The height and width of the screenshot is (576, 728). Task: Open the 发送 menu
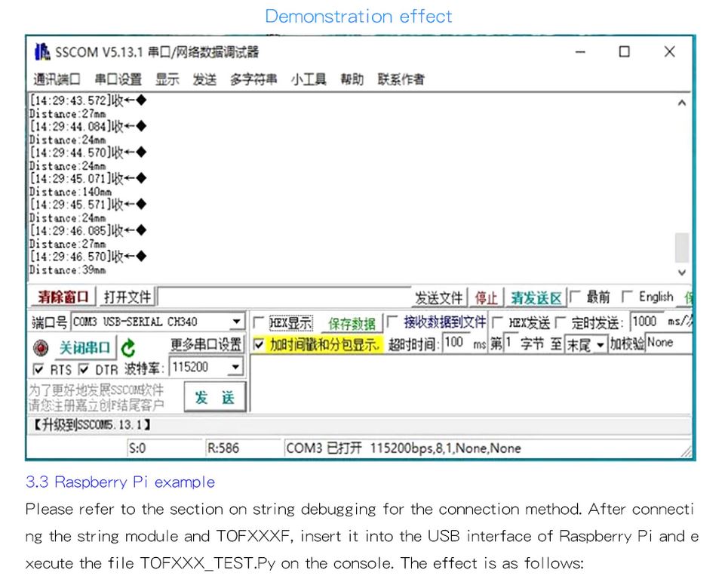click(204, 79)
